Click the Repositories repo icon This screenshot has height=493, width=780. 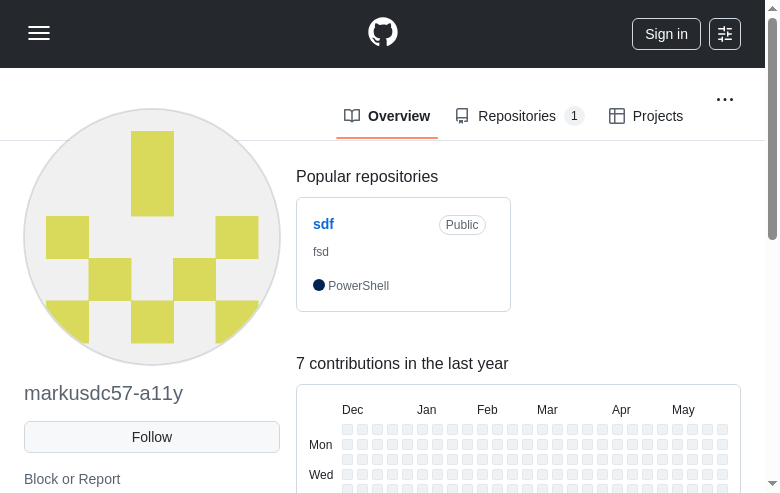click(x=462, y=116)
